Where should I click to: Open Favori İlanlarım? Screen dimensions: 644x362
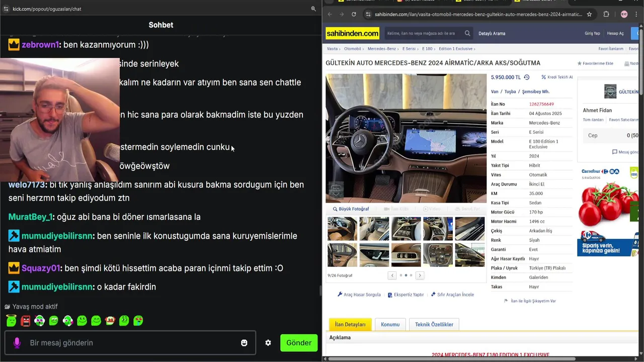click(611, 49)
